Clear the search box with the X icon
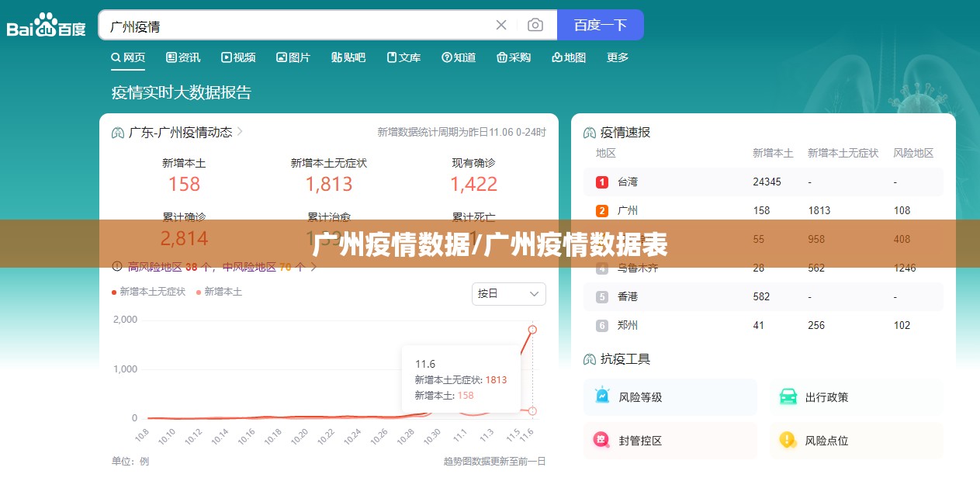This screenshot has height=488, width=980. (501, 25)
